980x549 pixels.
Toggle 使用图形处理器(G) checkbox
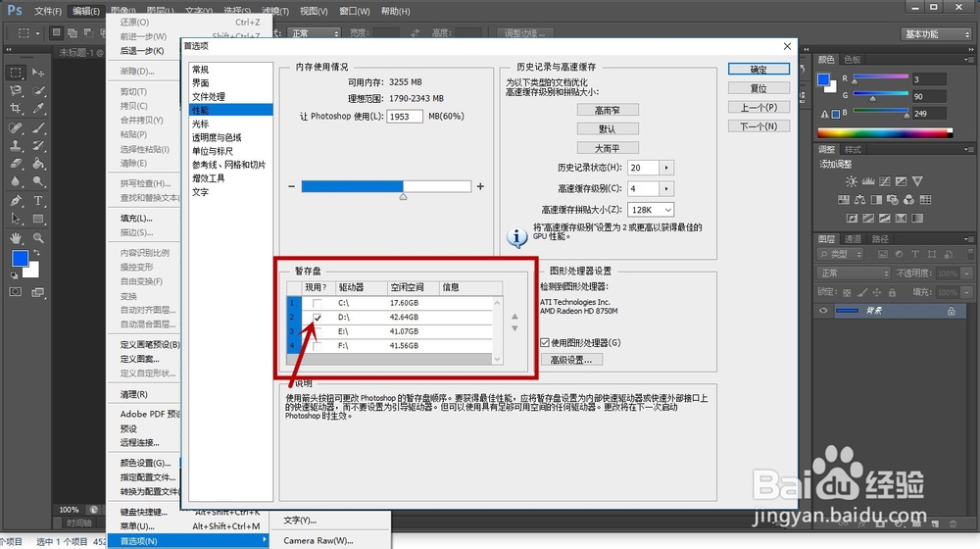pos(545,343)
